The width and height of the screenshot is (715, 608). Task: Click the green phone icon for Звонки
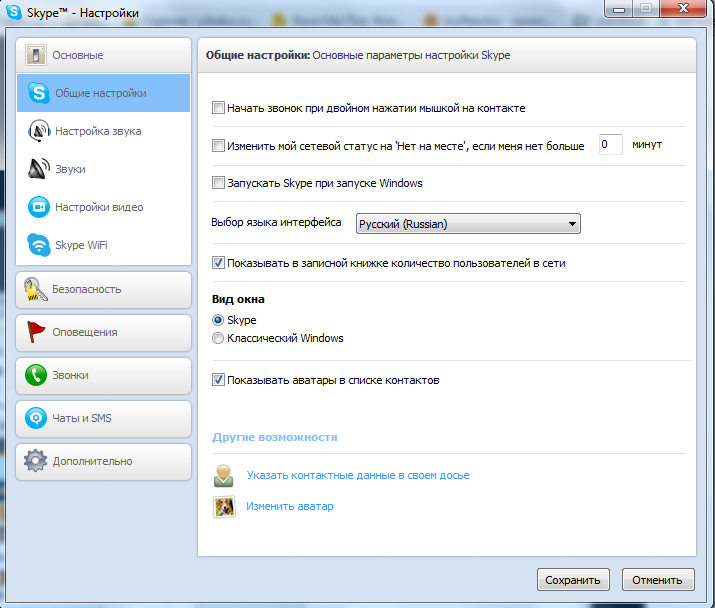click(x=36, y=375)
